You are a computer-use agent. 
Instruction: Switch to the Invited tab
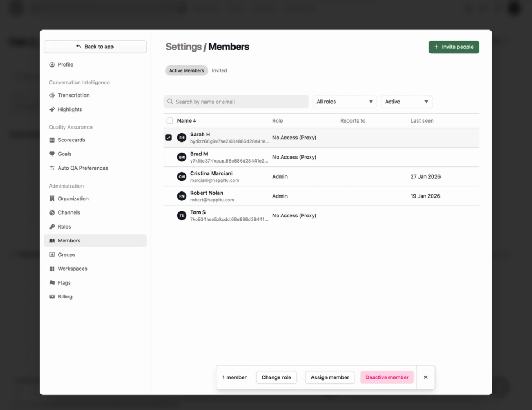point(219,70)
